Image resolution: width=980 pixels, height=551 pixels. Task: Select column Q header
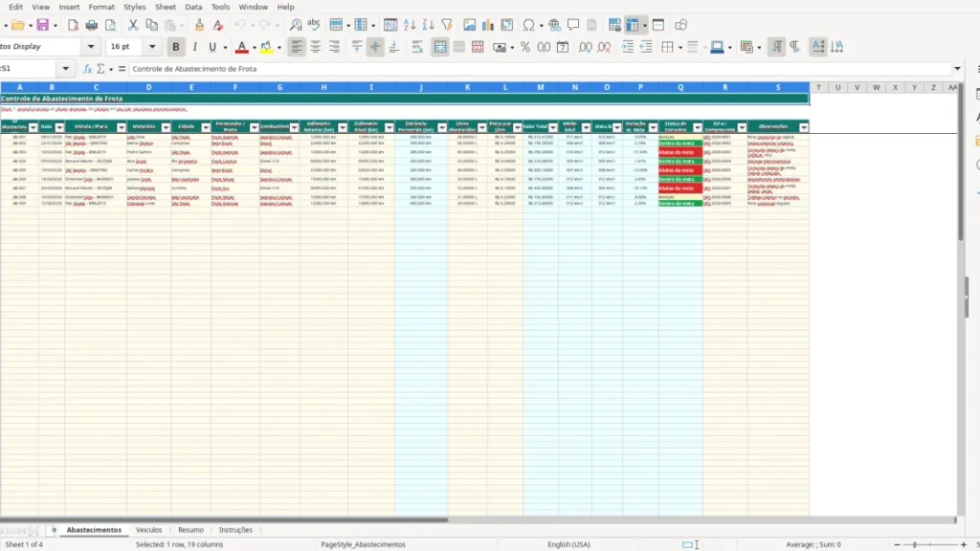[x=680, y=87]
